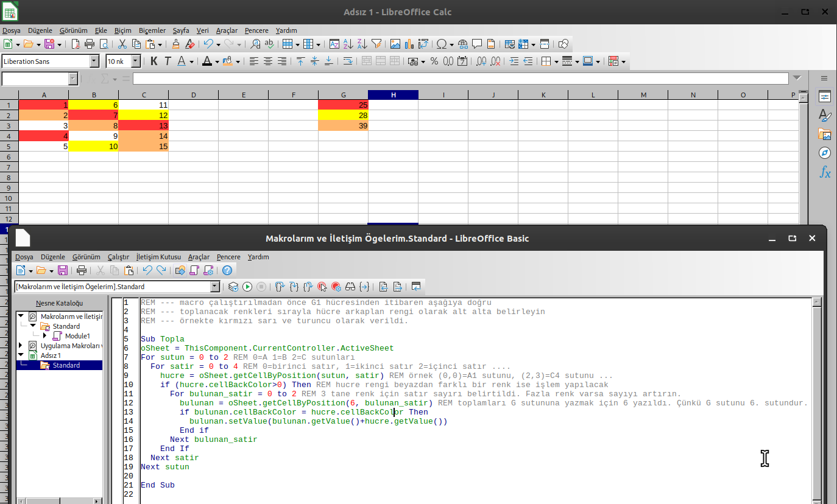Open the Function Wizard sidebar icon
This screenshot has width=837, height=504.
(824, 173)
